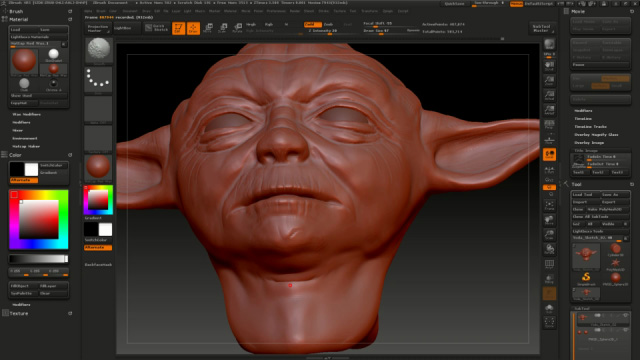Open the stroke type selector with dots
Viewport: 640px width, 360px height.
pos(98,80)
